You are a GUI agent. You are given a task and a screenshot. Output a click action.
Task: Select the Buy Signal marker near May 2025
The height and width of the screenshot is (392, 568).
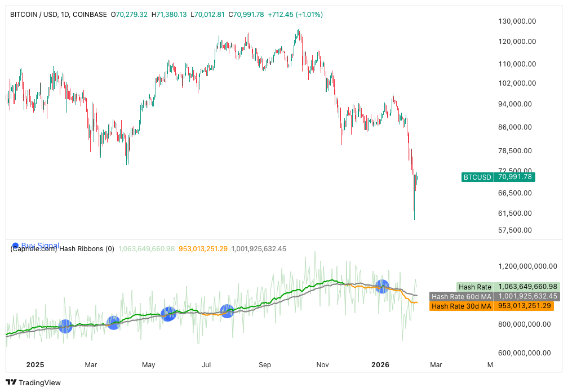pos(168,314)
